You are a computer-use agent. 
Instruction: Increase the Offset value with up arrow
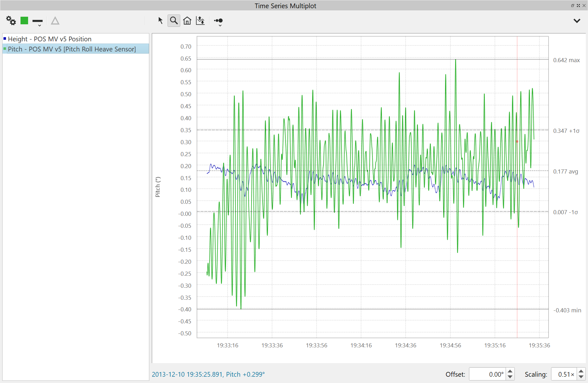click(510, 371)
